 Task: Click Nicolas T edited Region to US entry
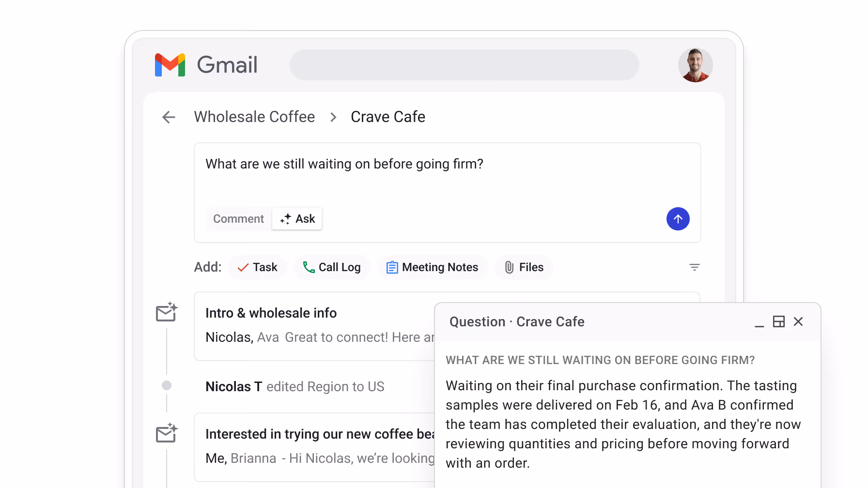[294, 386]
